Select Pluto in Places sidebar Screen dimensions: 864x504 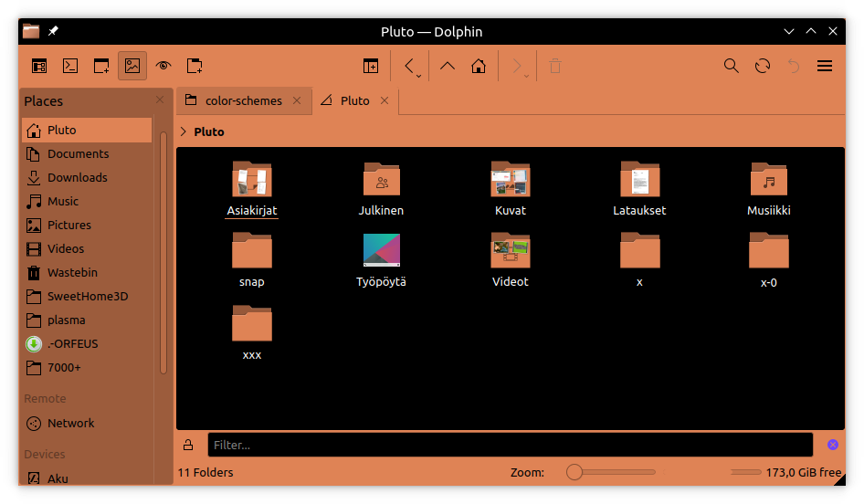click(87, 130)
